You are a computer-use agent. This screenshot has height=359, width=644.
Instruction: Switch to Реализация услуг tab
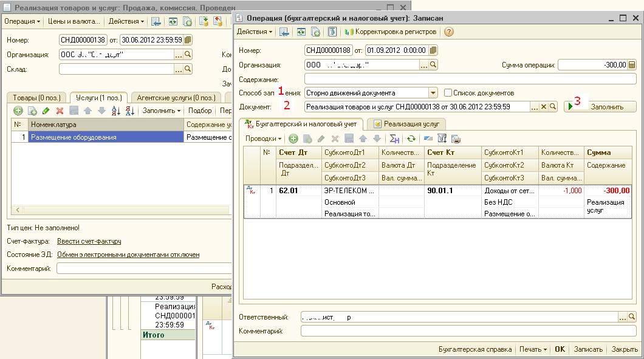[406, 124]
